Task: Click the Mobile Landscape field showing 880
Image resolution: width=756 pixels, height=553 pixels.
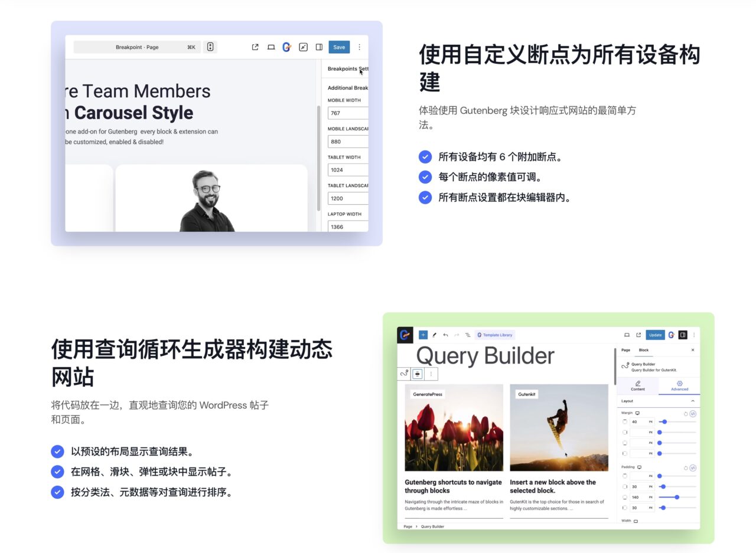Action: (348, 142)
